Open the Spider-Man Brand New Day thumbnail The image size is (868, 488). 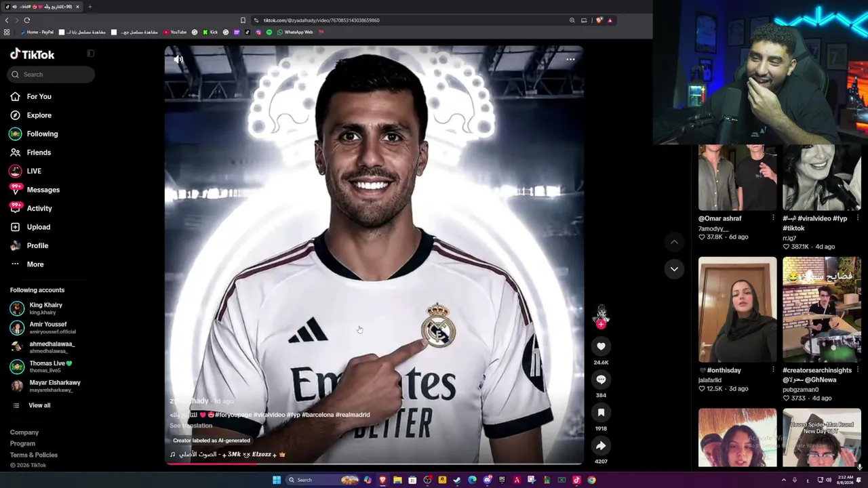821,438
